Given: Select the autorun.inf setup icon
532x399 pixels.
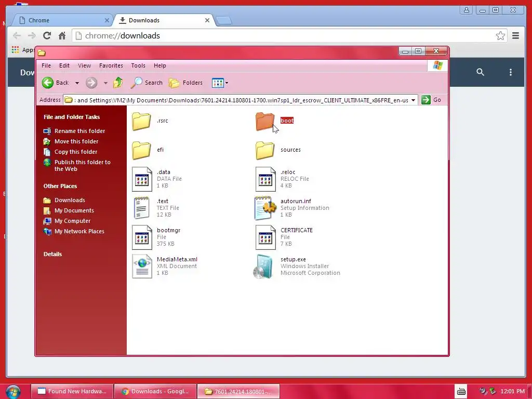Looking at the screenshot, I should pos(265,208).
